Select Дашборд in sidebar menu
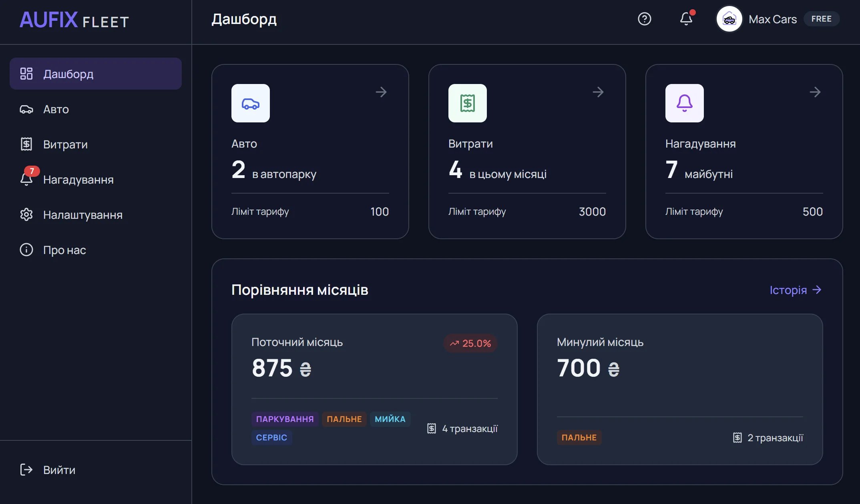The image size is (860, 504). coord(96,74)
